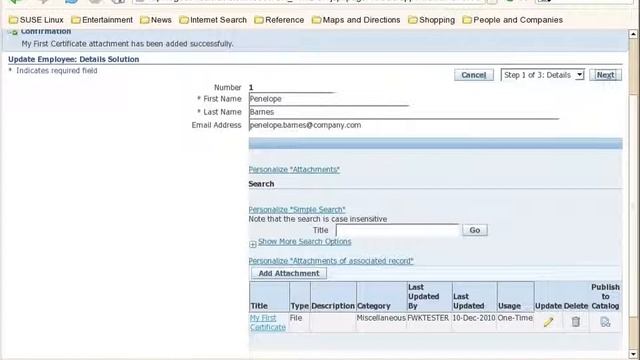Click the Search section heading
This screenshot has width=640, height=360.
pyautogui.click(x=261, y=184)
